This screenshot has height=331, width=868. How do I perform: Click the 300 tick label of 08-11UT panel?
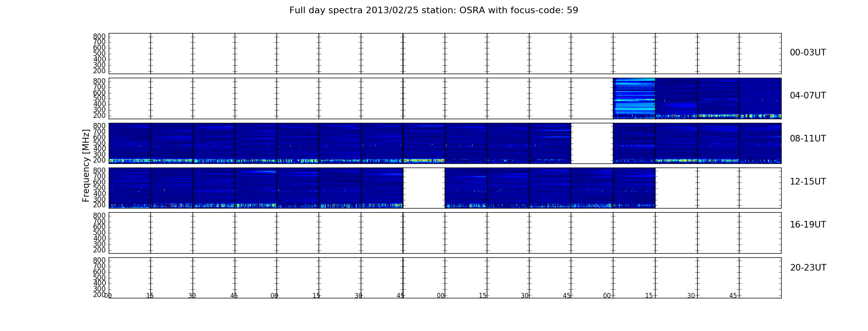pyautogui.click(x=99, y=154)
